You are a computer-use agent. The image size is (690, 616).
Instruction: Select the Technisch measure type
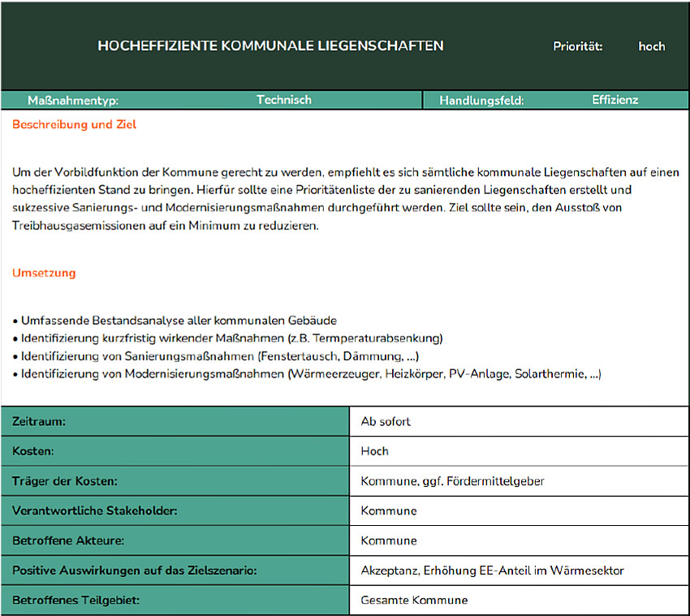tap(283, 99)
